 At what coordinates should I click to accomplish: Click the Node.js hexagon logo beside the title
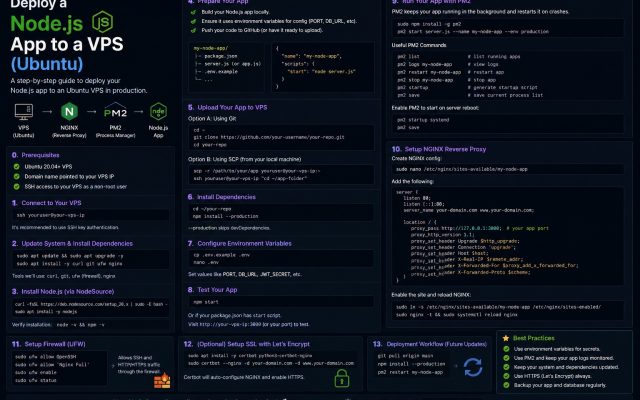pyautogui.click(x=102, y=22)
